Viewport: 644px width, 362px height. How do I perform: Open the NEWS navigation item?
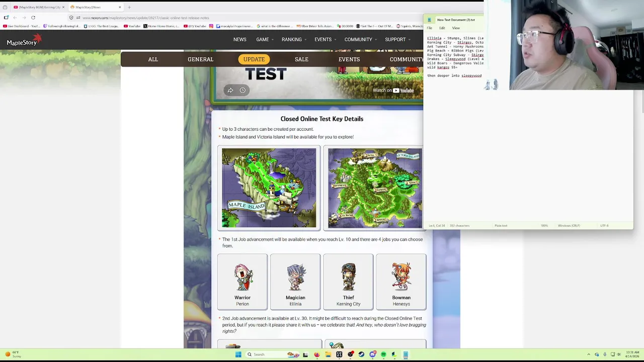[239, 40]
